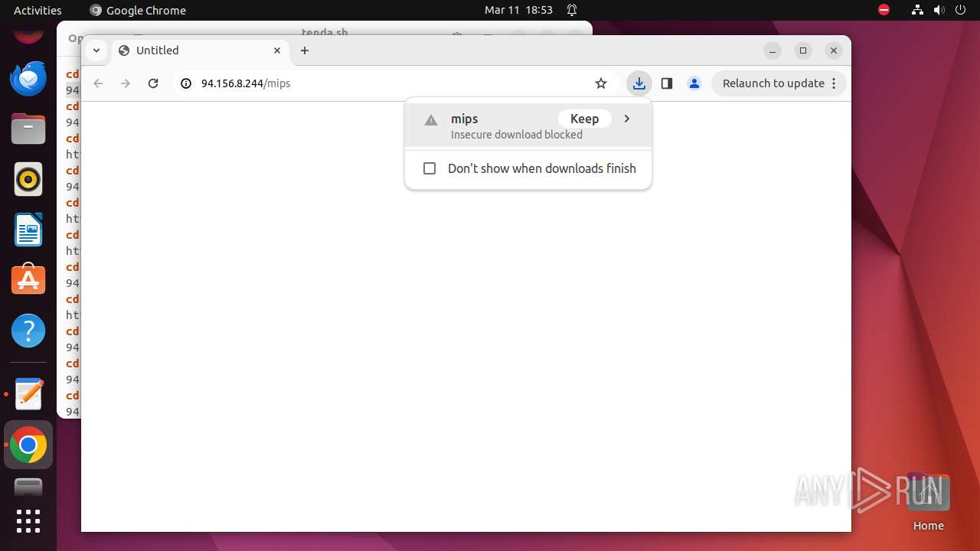Open the drive icon in dock
The image size is (980, 551).
28,487
